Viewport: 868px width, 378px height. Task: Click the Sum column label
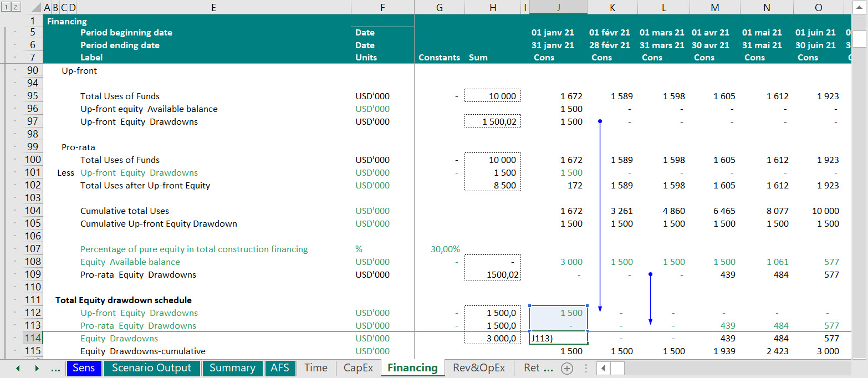(x=478, y=58)
